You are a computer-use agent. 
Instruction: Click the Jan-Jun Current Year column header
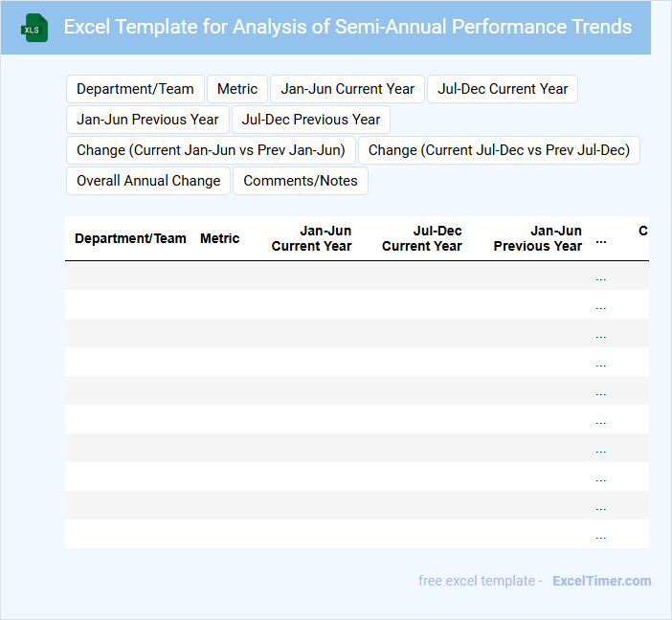pyautogui.click(x=311, y=238)
